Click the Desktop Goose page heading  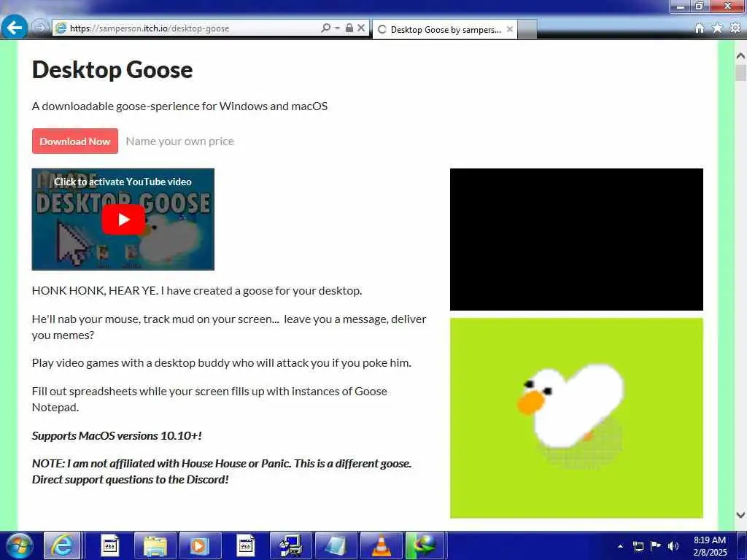pos(112,69)
